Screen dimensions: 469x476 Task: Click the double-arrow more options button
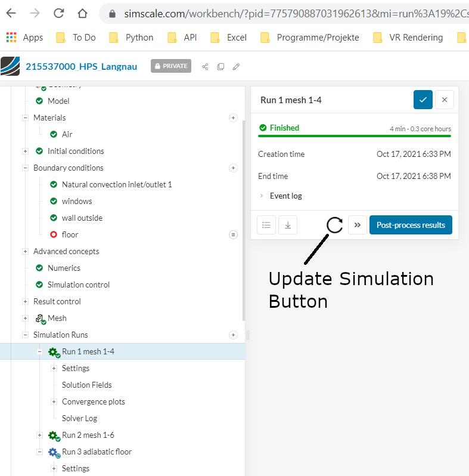(x=358, y=225)
